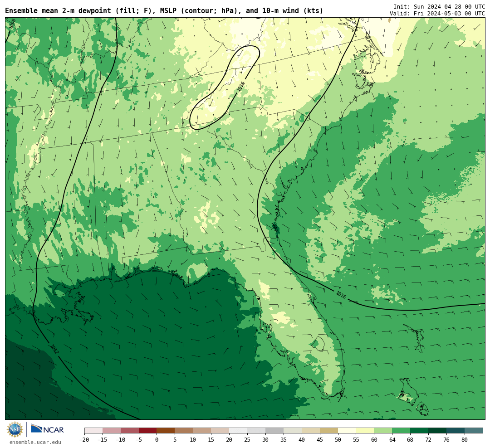
Task: Click the 30 colorbar tick label
Action: coord(265,439)
